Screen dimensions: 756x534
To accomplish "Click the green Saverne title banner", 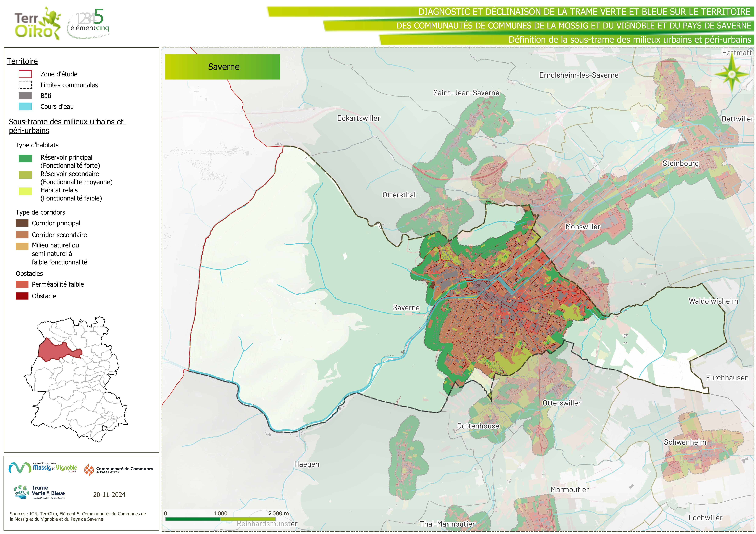I will point(223,67).
